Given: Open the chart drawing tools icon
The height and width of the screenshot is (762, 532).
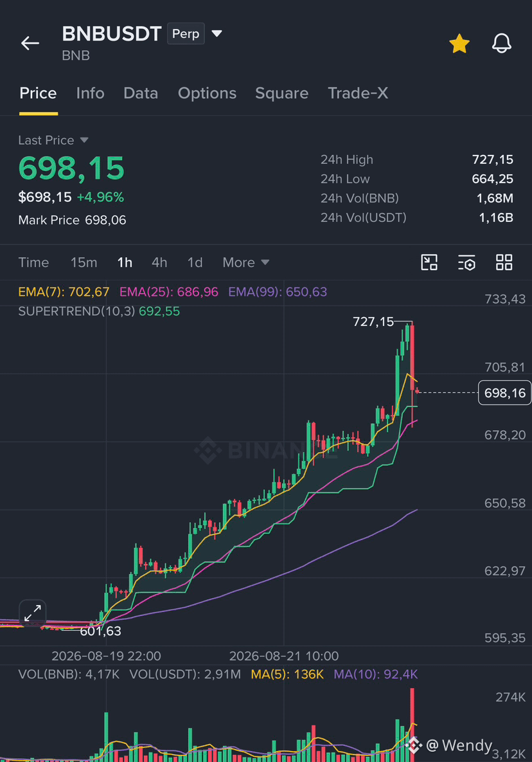Looking at the screenshot, I should click(x=429, y=262).
